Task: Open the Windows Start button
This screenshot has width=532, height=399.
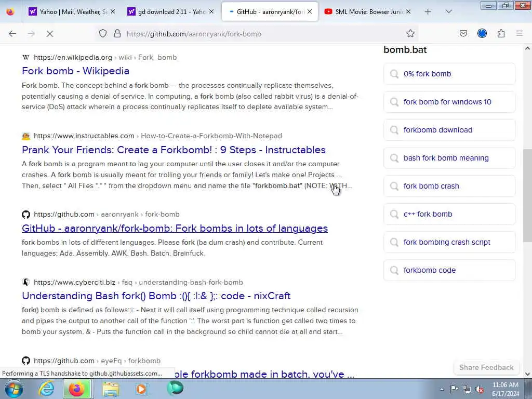Action: tap(14, 389)
